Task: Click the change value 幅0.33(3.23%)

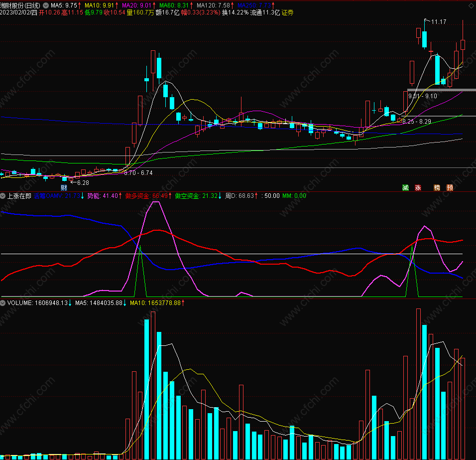Action: tap(201, 13)
